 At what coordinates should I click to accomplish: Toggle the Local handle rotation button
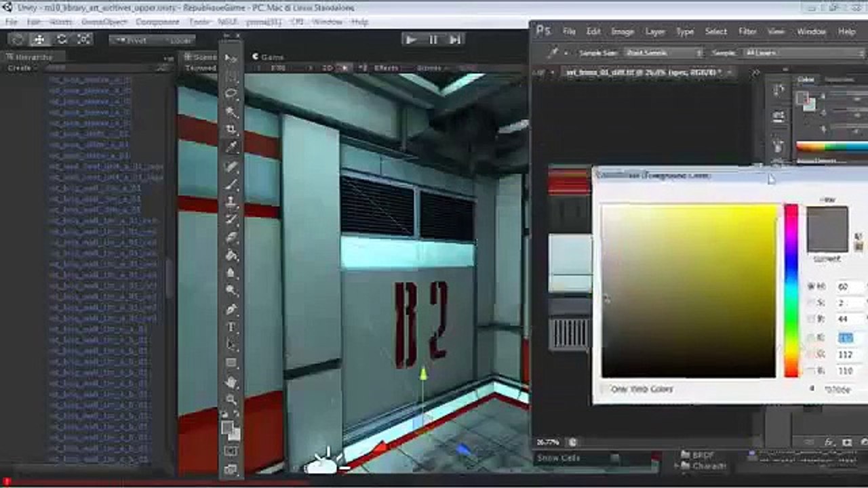point(175,40)
